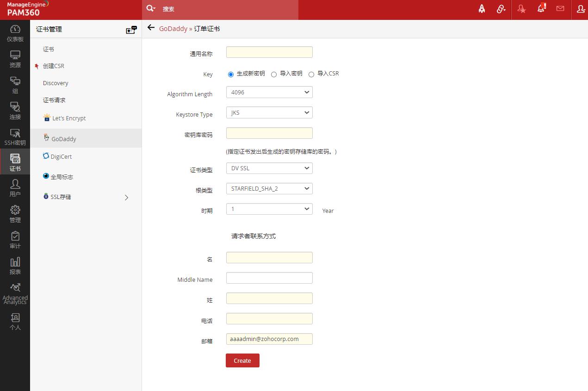Open the 仪表板 dashboard sidebar icon
Image resolution: width=588 pixels, height=391 pixels.
[15, 33]
